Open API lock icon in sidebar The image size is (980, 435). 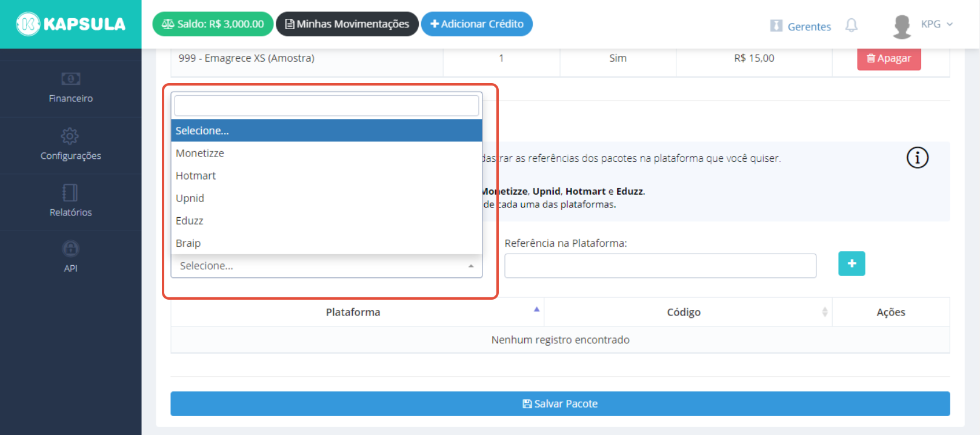point(70,249)
